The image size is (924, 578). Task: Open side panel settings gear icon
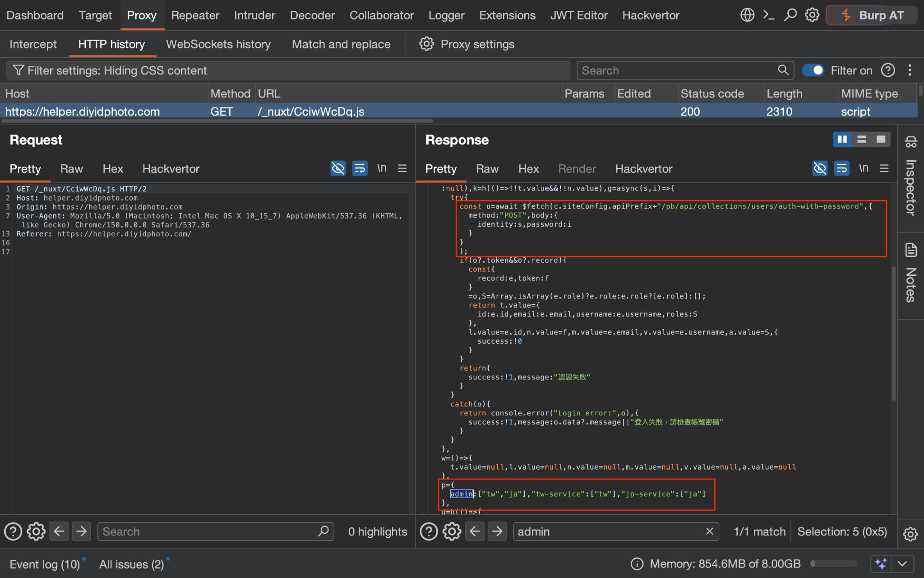pos(910,534)
